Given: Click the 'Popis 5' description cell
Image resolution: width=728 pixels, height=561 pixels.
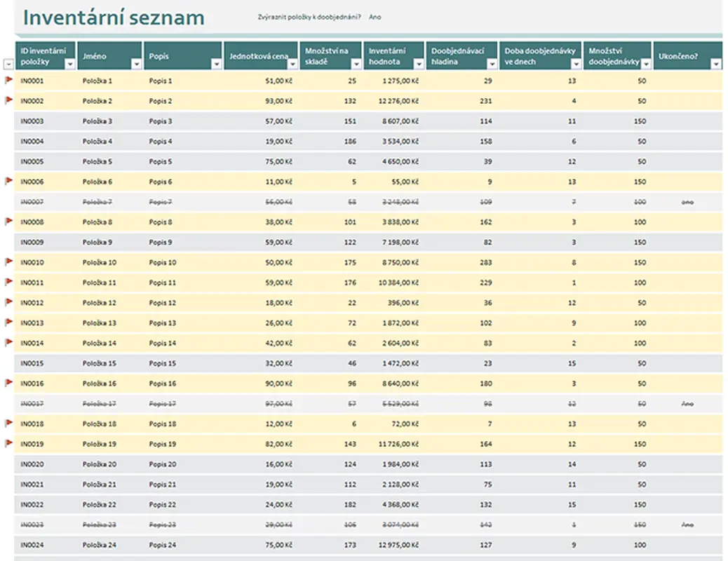Looking at the screenshot, I should click(x=161, y=161).
